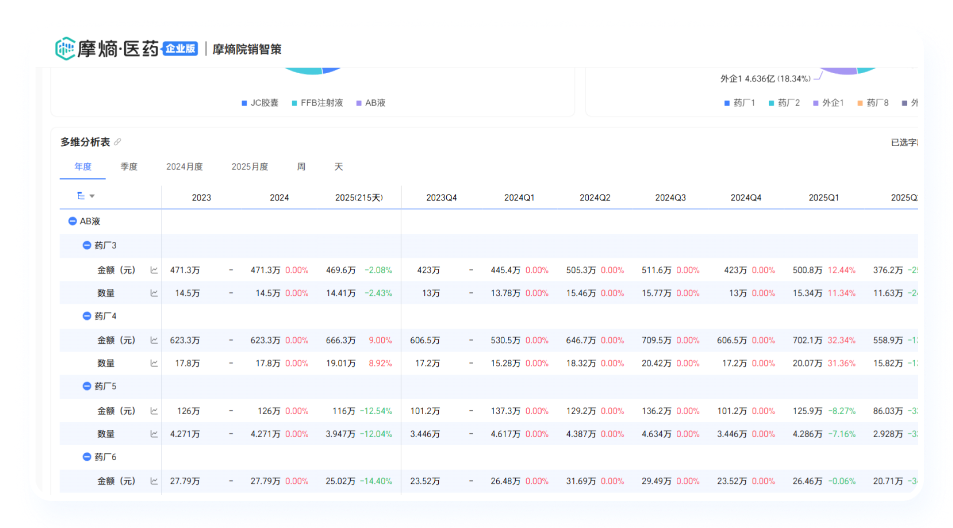Click the 2025(215天) column header
The height and width of the screenshot is (528, 953).
pyautogui.click(x=359, y=197)
